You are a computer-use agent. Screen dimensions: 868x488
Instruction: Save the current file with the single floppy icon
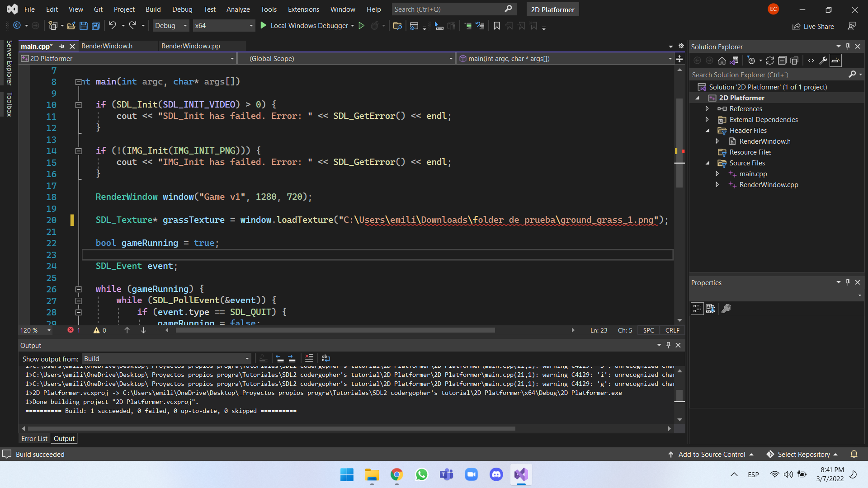pyautogui.click(x=84, y=26)
